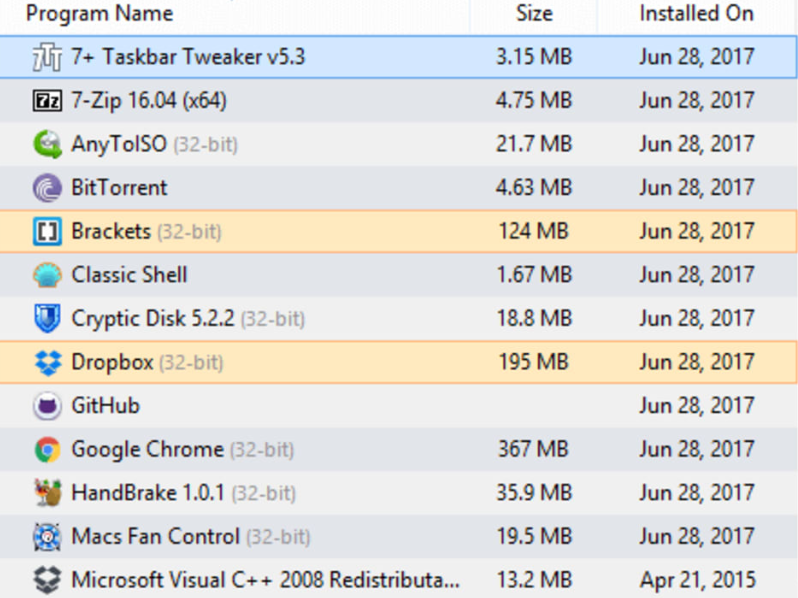Click the 124 MB size cell
798x598 pixels.
(x=533, y=232)
